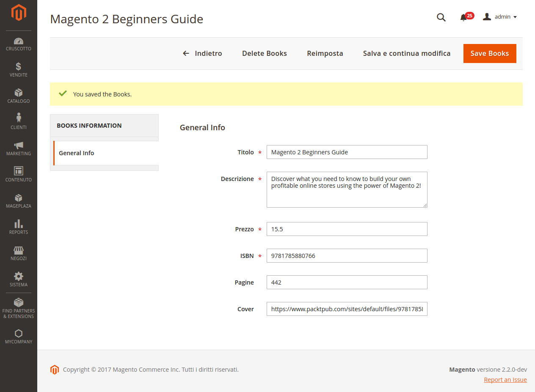Focus the Titolo input field

(347, 152)
